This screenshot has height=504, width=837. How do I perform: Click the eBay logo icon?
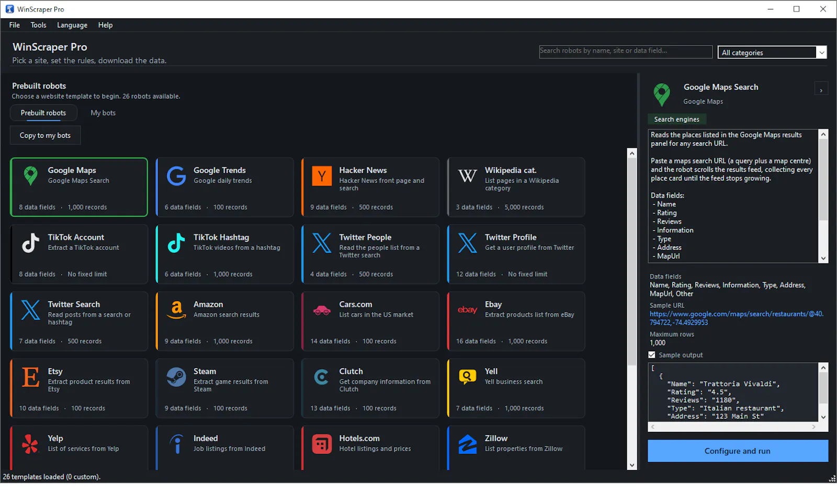[467, 310]
